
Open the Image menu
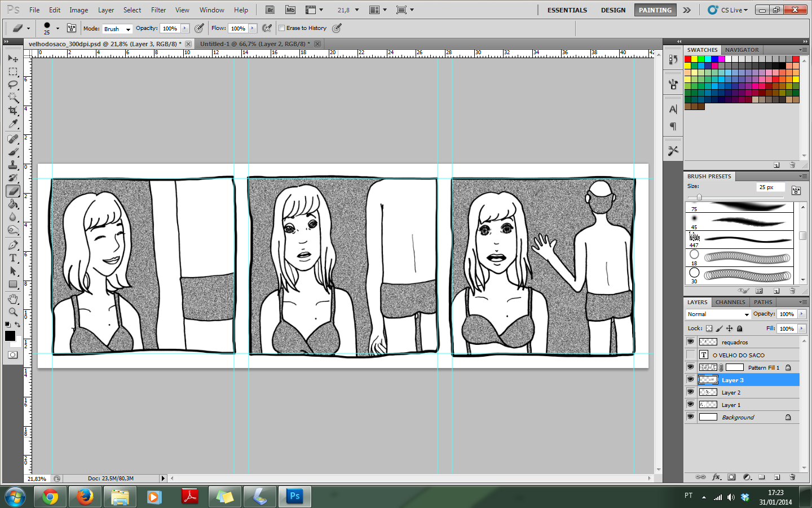pyautogui.click(x=78, y=10)
